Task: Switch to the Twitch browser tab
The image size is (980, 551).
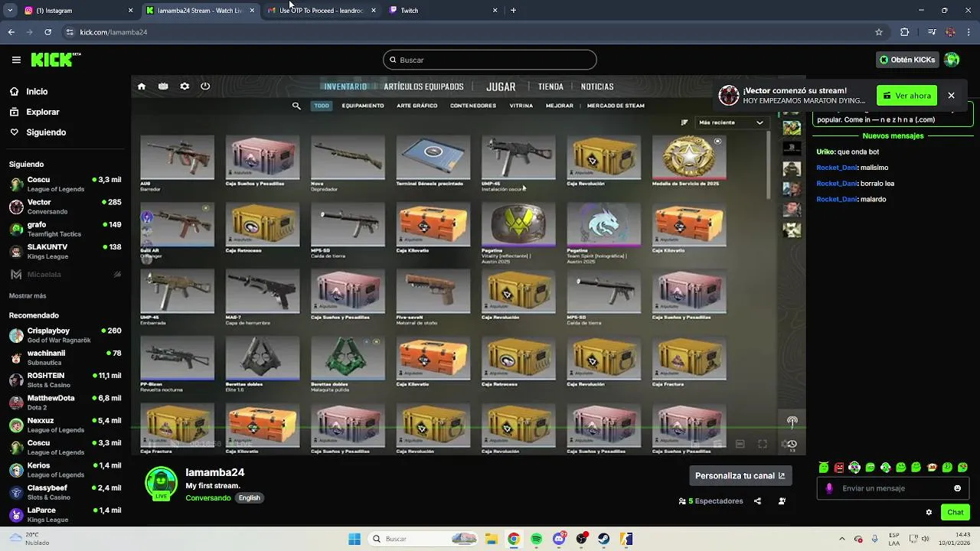Action: click(x=443, y=11)
